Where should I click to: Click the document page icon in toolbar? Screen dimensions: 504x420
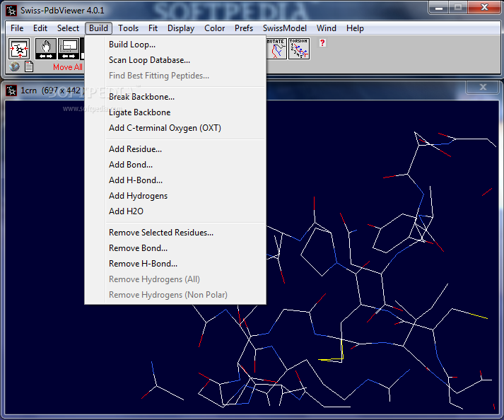click(x=29, y=66)
